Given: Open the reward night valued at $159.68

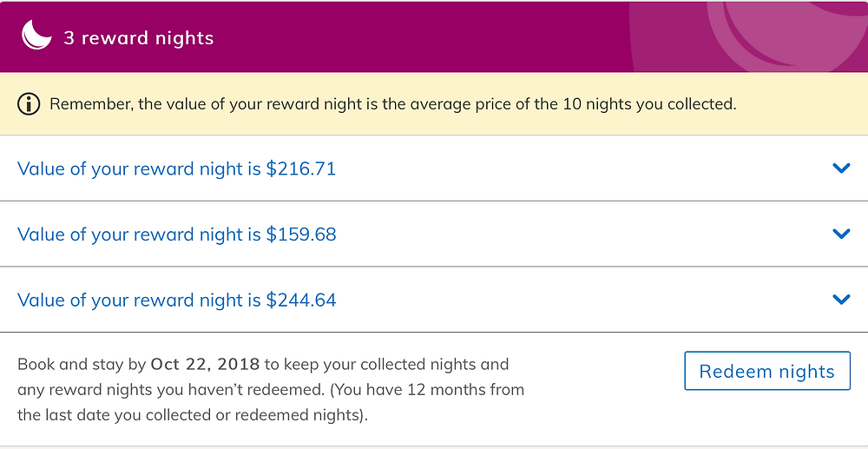Looking at the screenshot, I should [434, 234].
